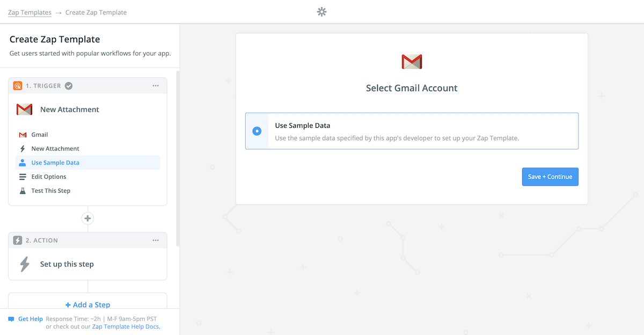Image resolution: width=644 pixels, height=335 pixels.
Task: Click the checkmark badge next to 1. Trigger
Action: tap(68, 85)
